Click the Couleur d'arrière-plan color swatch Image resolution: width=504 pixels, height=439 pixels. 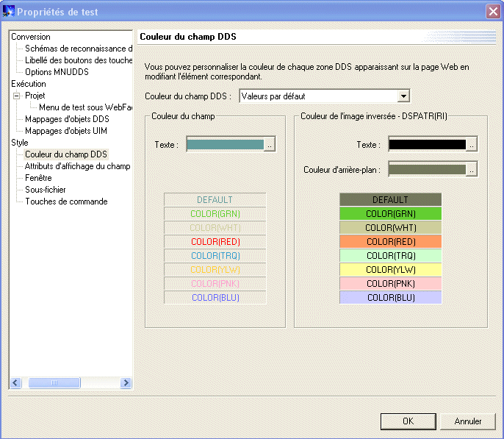tap(427, 169)
